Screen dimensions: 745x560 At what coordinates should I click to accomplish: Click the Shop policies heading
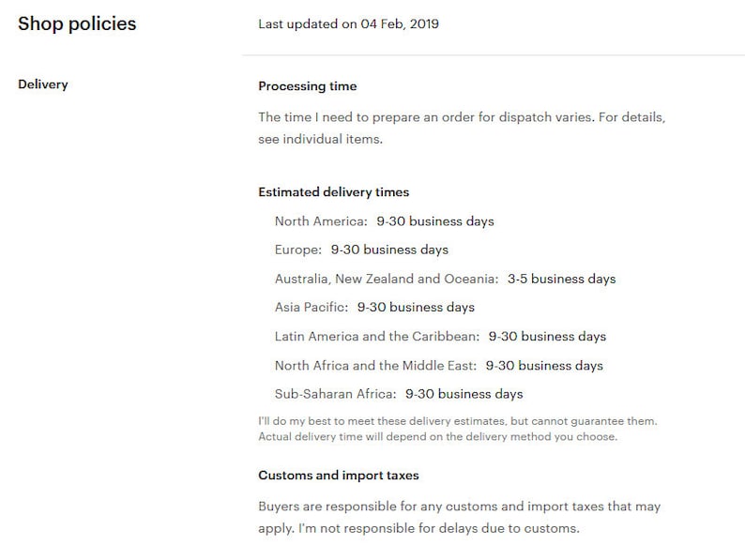click(77, 23)
